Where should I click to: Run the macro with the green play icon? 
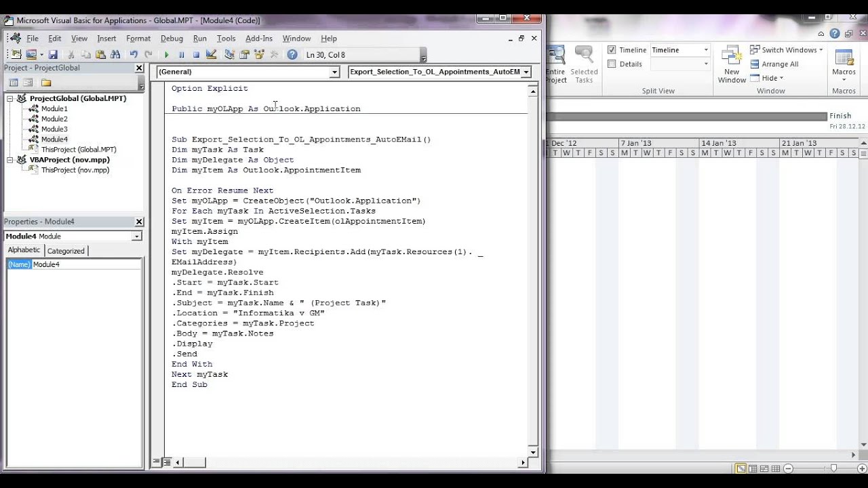(x=167, y=54)
